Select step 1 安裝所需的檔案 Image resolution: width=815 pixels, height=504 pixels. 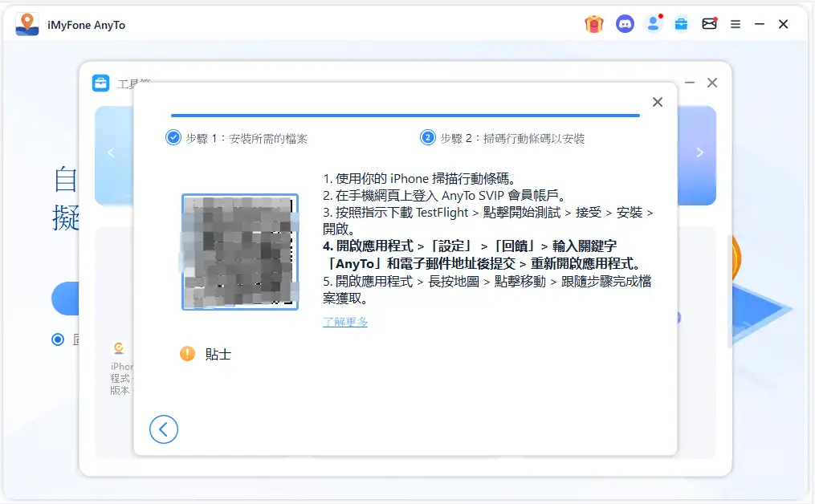click(x=237, y=138)
